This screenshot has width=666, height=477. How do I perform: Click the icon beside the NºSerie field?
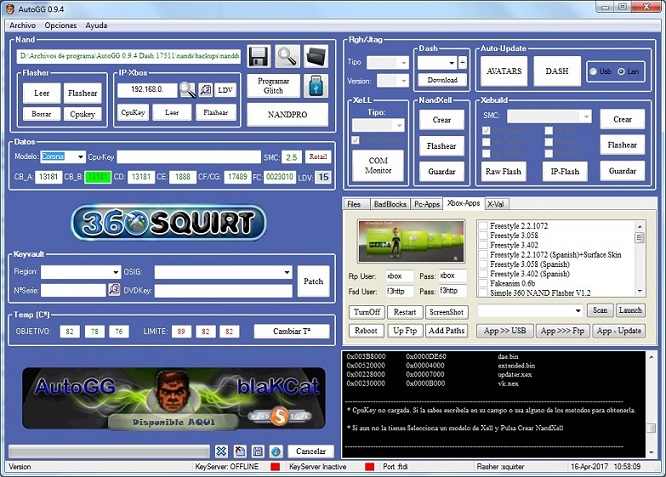pos(114,290)
